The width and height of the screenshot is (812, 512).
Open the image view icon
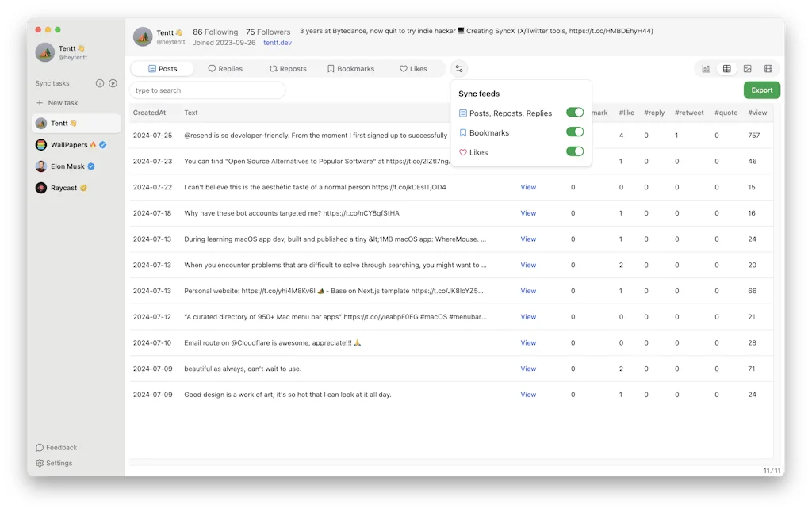click(x=747, y=69)
